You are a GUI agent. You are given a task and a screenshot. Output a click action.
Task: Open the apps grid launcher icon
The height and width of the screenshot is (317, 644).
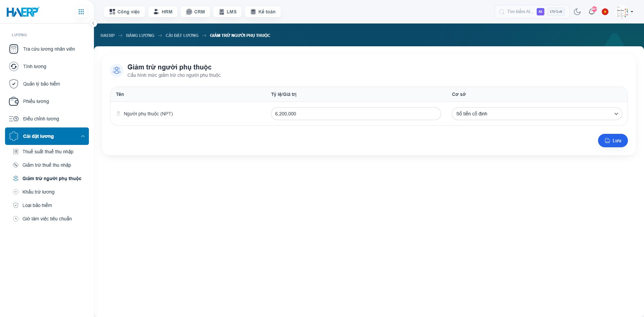[x=81, y=12]
